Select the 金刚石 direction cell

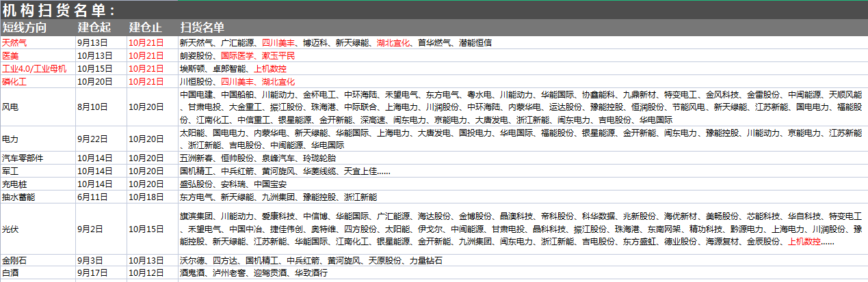(38, 261)
